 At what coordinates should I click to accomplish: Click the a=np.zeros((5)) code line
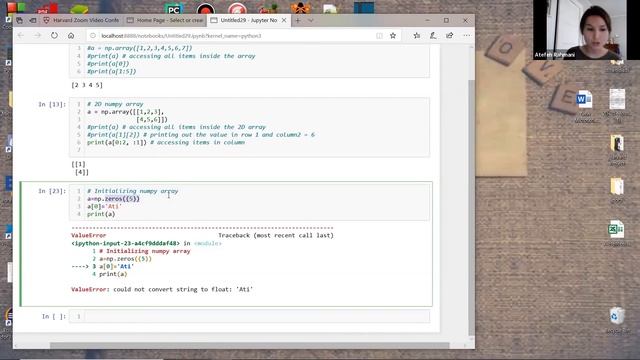click(x=113, y=199)
